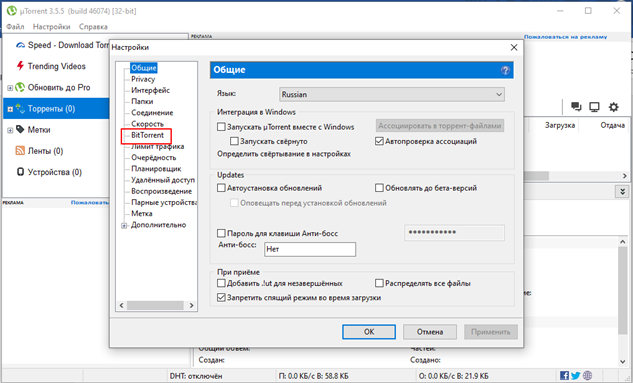Select Скорость in settings tree
The height and width of the screenshot is (383, 633).
(x=148, y=124)
